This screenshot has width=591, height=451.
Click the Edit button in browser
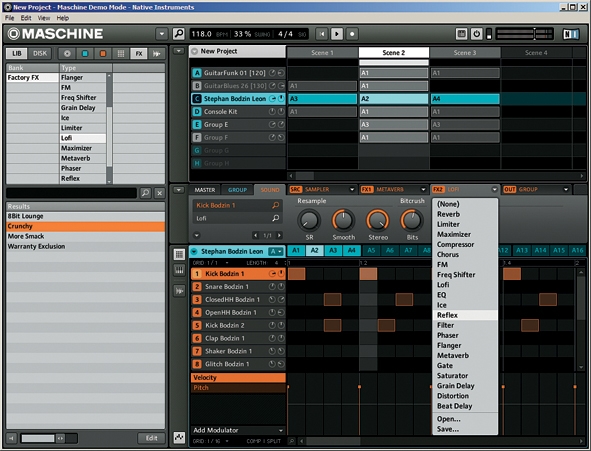tap(152, 438)
